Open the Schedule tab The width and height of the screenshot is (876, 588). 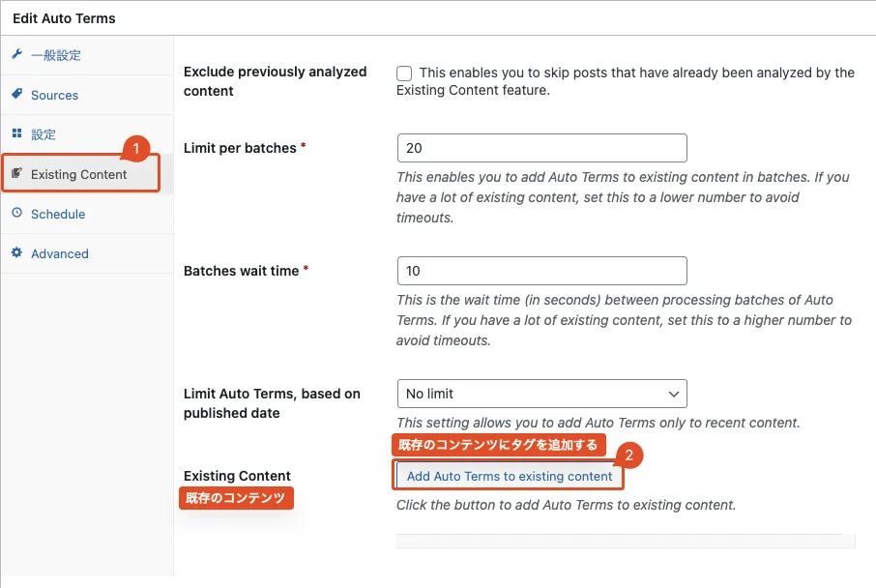click(x=58, y=214)
